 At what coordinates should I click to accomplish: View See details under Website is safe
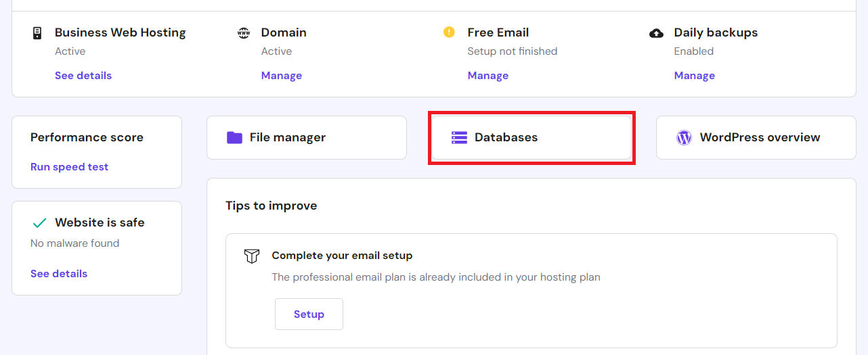click(x=59, y=274)
